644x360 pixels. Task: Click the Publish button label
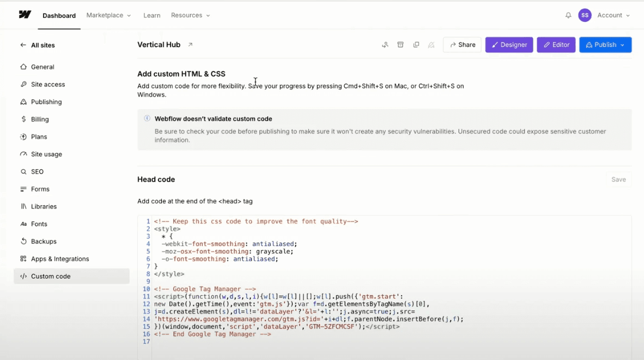point(605,45)
